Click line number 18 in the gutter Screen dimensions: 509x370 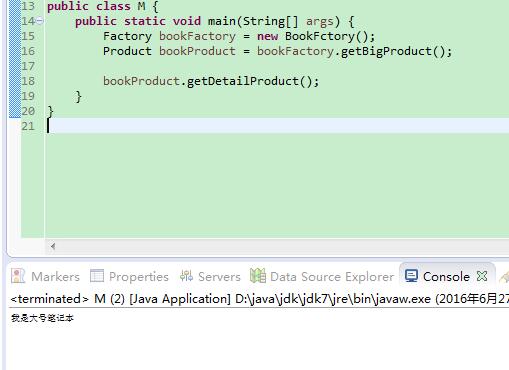[28, 81]
